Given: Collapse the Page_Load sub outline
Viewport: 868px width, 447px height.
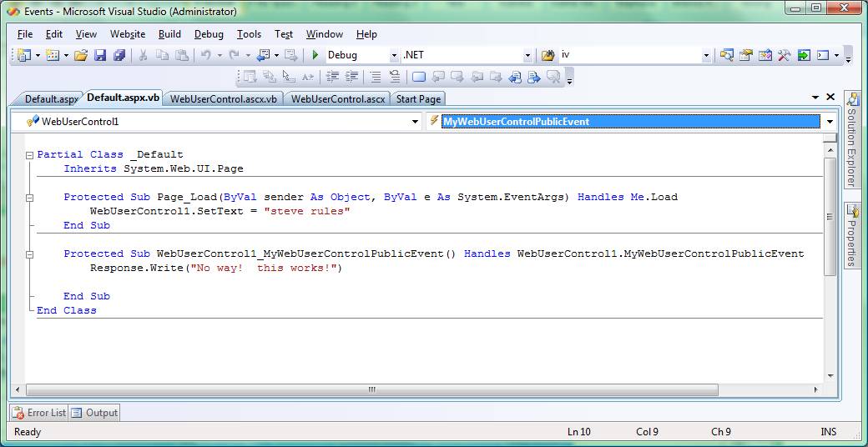Looking at the screenshot, I should 30,198.
